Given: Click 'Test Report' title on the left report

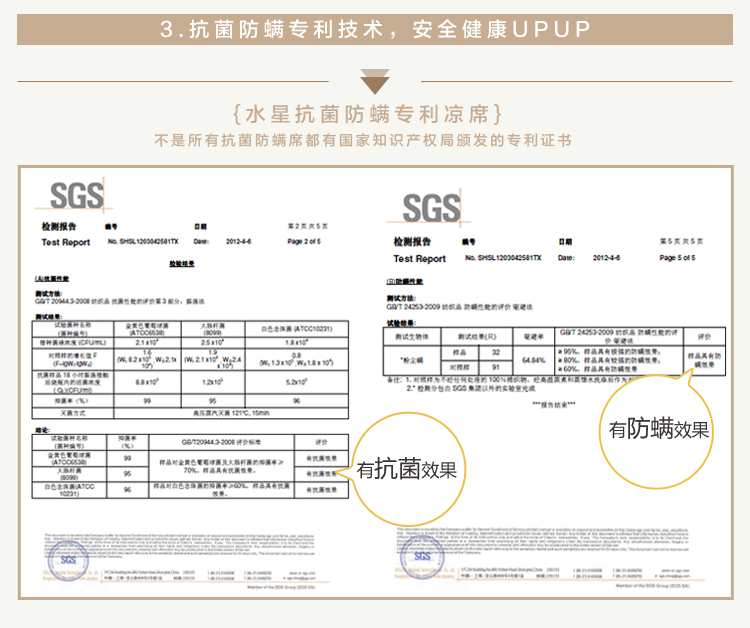Looking at the screenshot, I should 66,242.
